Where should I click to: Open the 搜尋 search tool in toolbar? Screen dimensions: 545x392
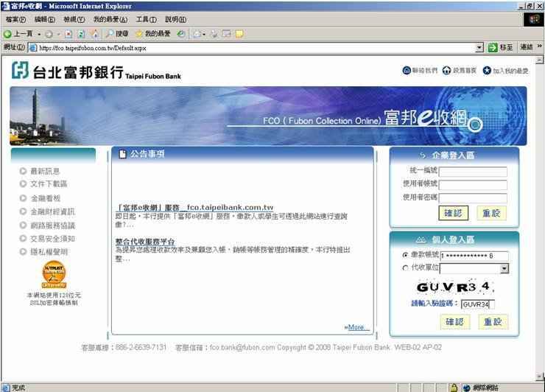pyautogui.click(x=116, y=34)
